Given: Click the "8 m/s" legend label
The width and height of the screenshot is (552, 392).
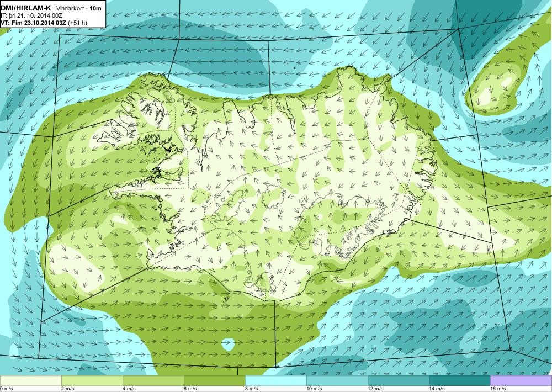Looking at the screenshot, I should click(x=252, y=389).
